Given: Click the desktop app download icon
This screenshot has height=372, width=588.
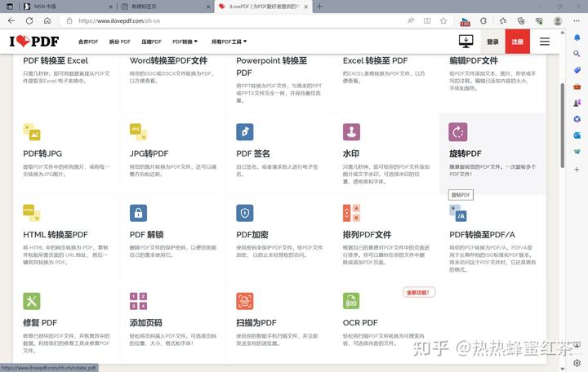Looking at the screenshot, I should (x=465, y=42).
